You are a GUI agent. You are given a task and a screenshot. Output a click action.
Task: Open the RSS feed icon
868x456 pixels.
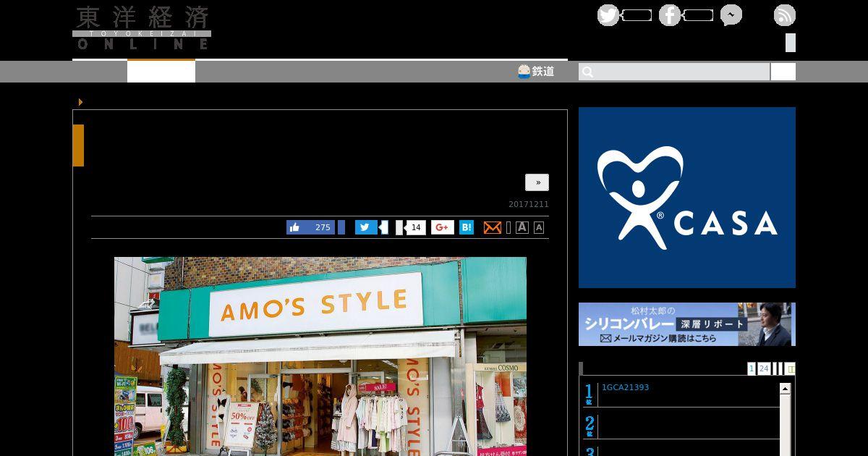point(785,15)
